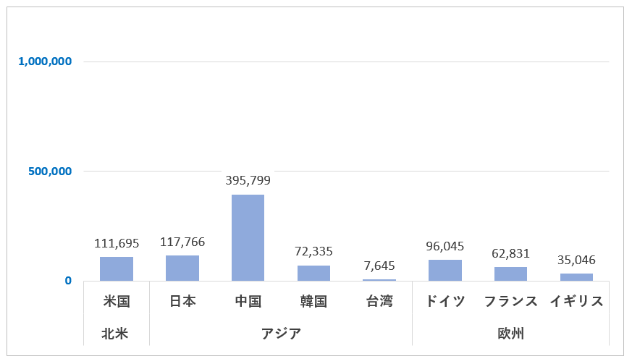Click the ドイツ bar
This screenshot has height=364, width=632.
click(x=445, y=270)
